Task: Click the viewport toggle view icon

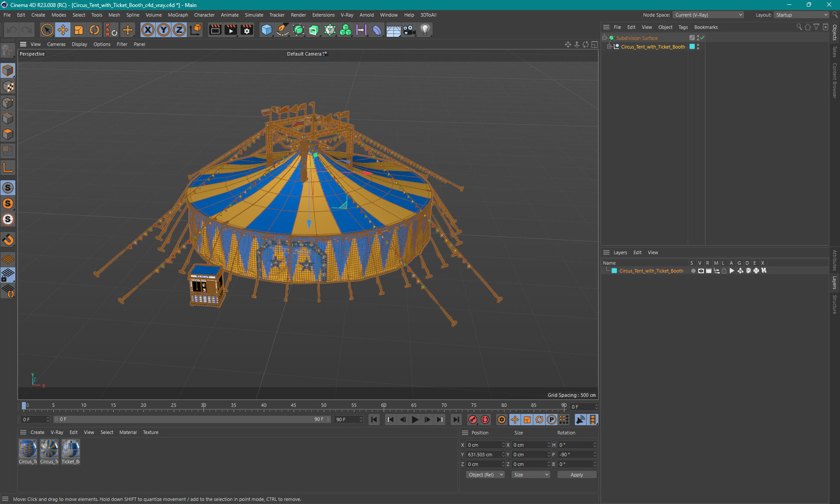Action: click(595, 44)
